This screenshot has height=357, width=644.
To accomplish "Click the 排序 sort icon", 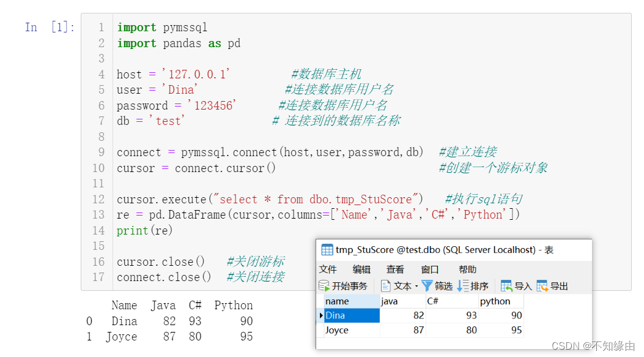I will [463, 286].
